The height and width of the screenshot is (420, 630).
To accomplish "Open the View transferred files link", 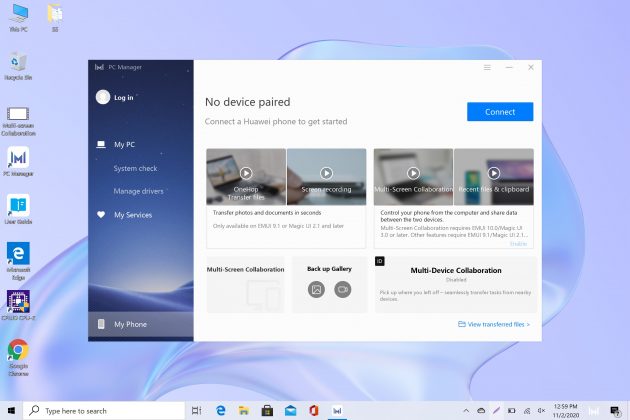I will click(x=493, y=324).
